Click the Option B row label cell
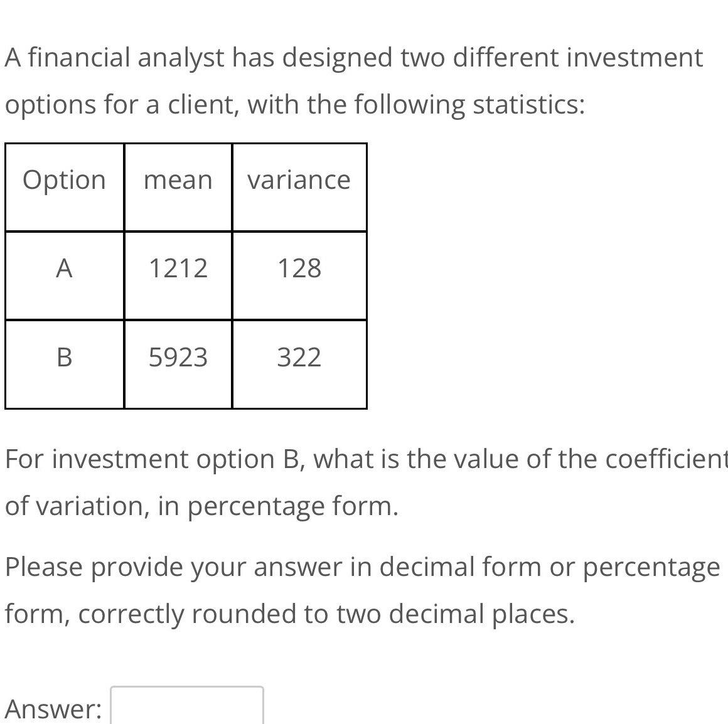This screenshot has width=728, height=724. 65,365
